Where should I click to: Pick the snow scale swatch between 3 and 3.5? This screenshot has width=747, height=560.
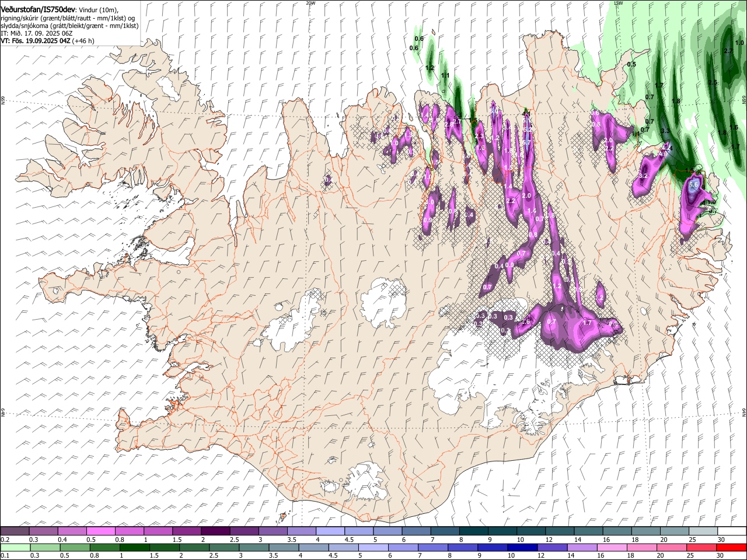(273, 531)
